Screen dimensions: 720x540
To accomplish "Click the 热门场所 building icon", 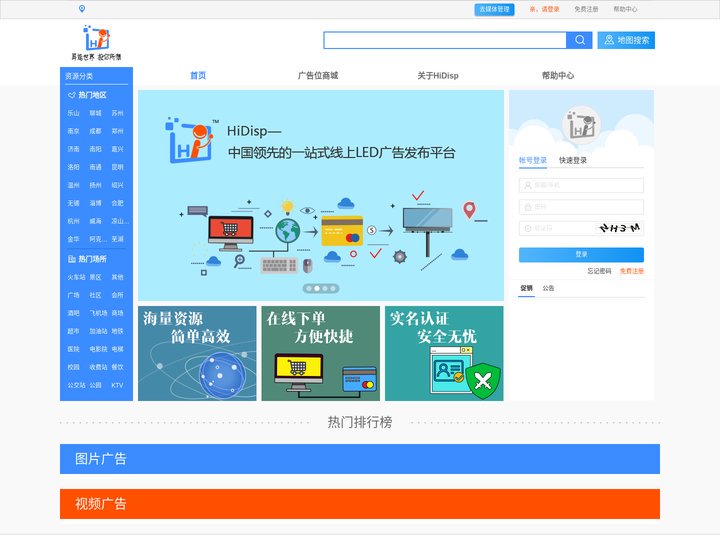I will pos(71,259).
